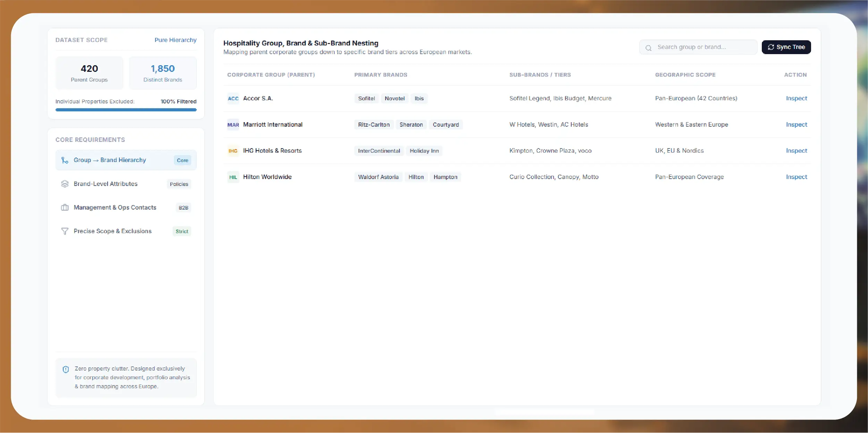The image size is (868, 433).
Task: Click the Sheraton brand chip
Action: click(411, 125)
